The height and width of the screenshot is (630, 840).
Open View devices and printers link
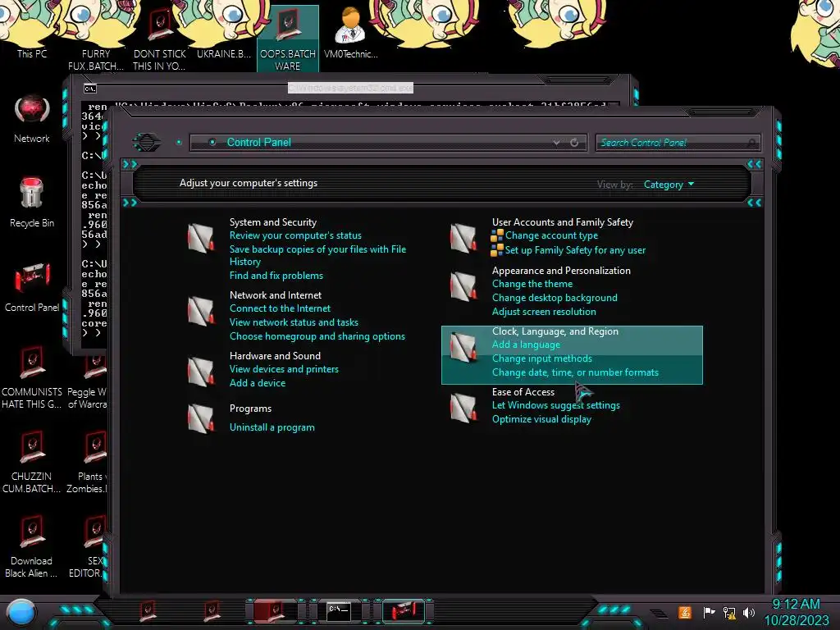[284, 368]
